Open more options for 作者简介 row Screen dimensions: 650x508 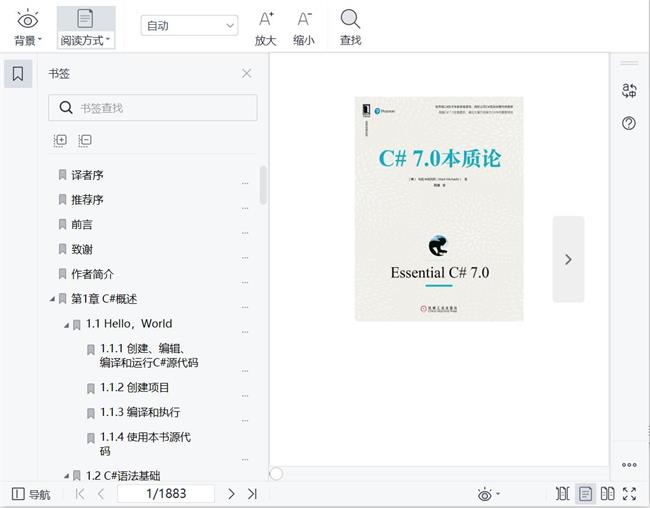click(x=245, y=282)
